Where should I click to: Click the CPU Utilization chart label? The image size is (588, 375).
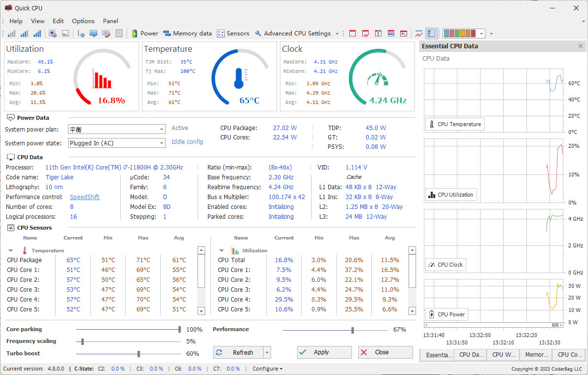click(x=451, y=195)
